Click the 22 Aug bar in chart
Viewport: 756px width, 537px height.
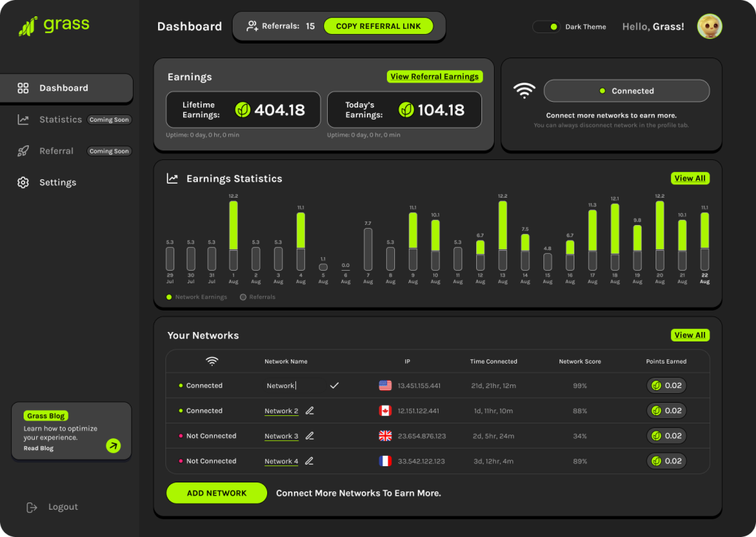coord(704,241)
